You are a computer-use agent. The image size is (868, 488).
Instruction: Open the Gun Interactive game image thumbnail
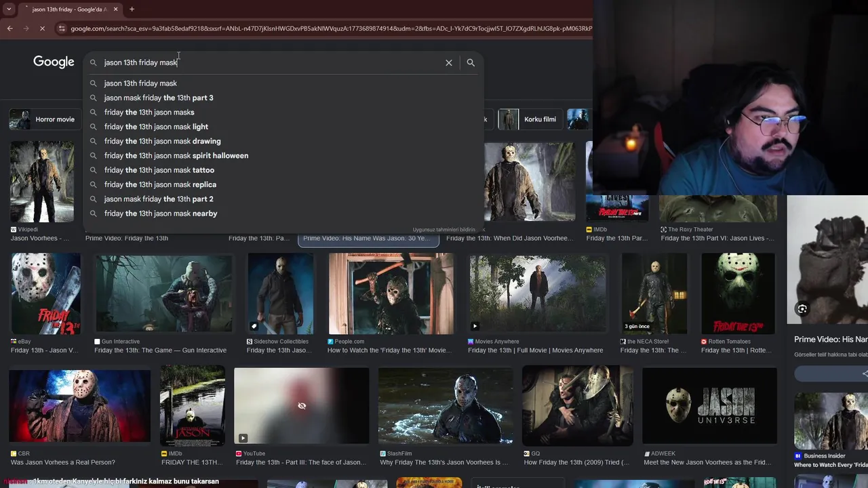click(163, 293)
